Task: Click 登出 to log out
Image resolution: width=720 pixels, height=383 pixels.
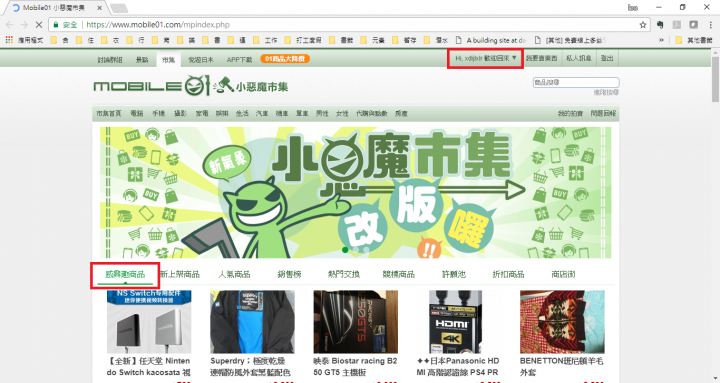Action: click(x=607, y=58)
